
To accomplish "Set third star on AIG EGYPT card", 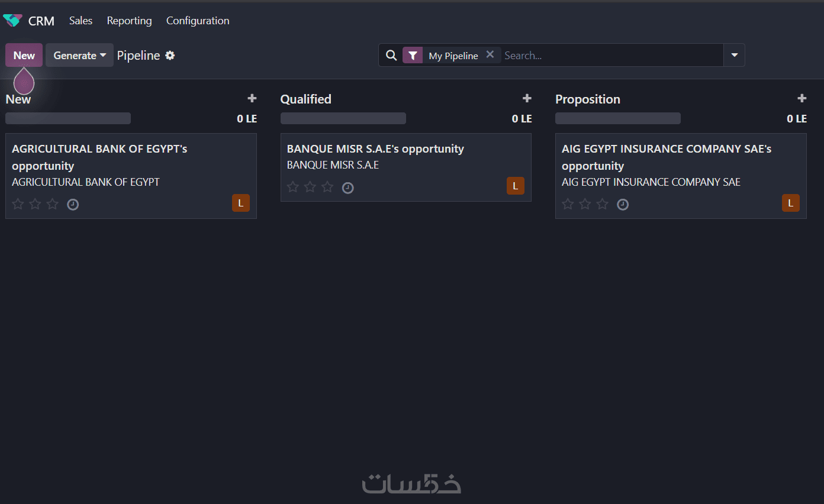I will click(602, 204).
